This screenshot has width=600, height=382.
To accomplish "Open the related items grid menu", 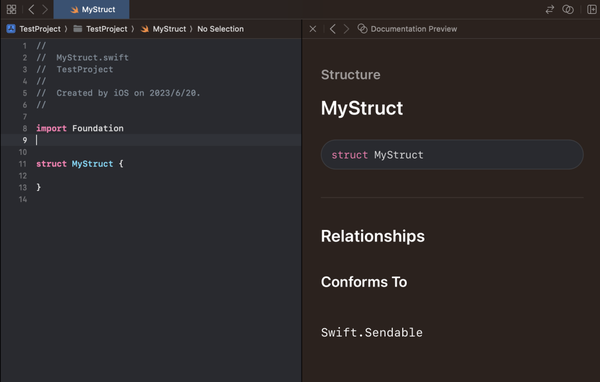I will coord(11,9).
